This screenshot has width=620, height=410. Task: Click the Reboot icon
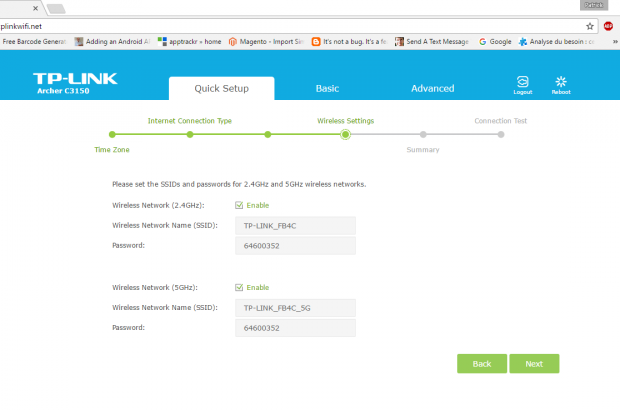point(560,84)
